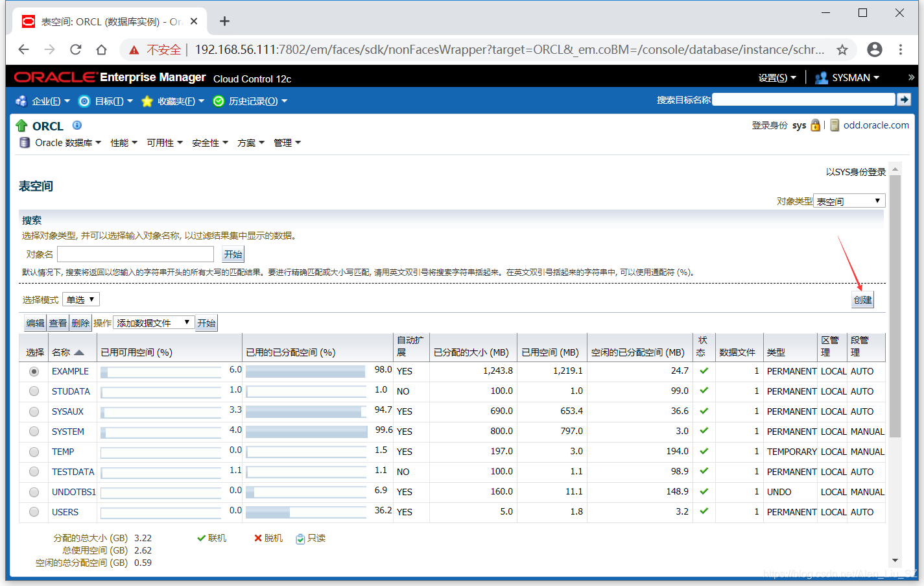Click the browser address bar URL

click(x=510, y=49)
